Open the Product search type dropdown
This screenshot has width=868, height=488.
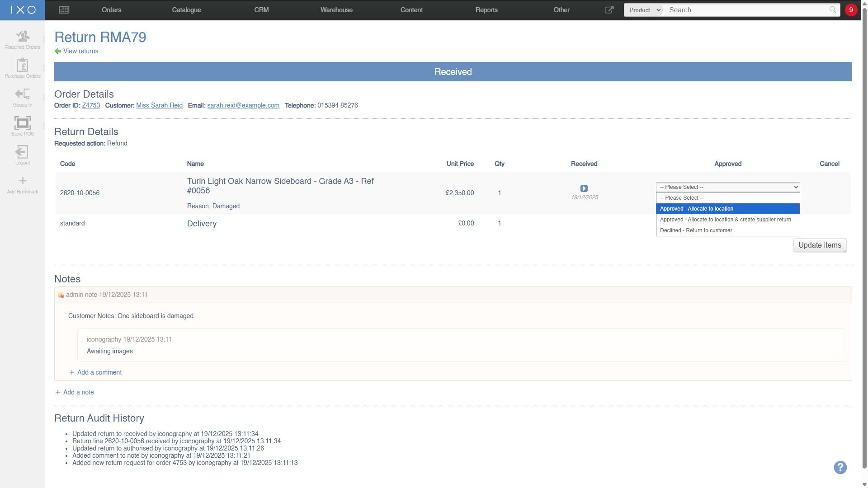click(x=644, y=10)
